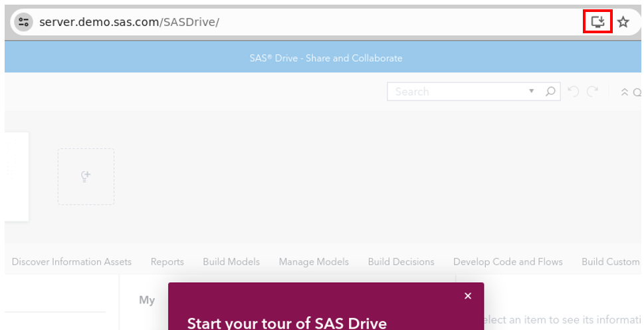The width and height of the screenshot is (644, 330).
Task: Click the install app icon in address bar
Action: (597, 21)
